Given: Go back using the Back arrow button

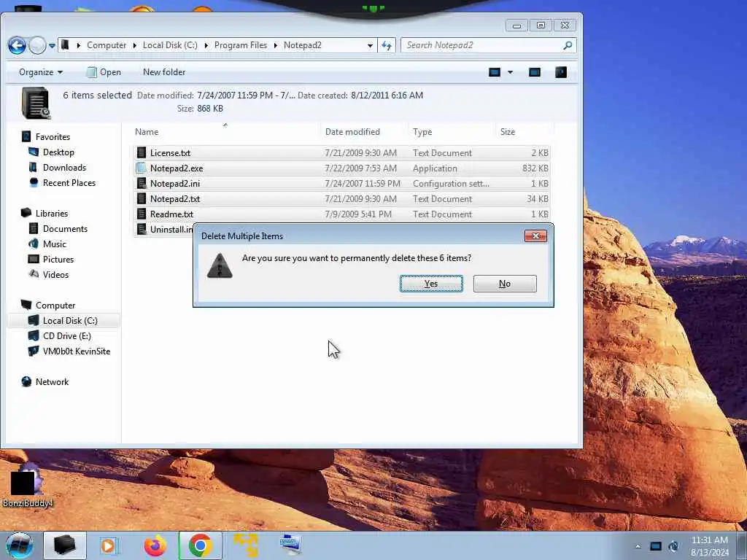Looking at the screenshot, I should point(17,45).
